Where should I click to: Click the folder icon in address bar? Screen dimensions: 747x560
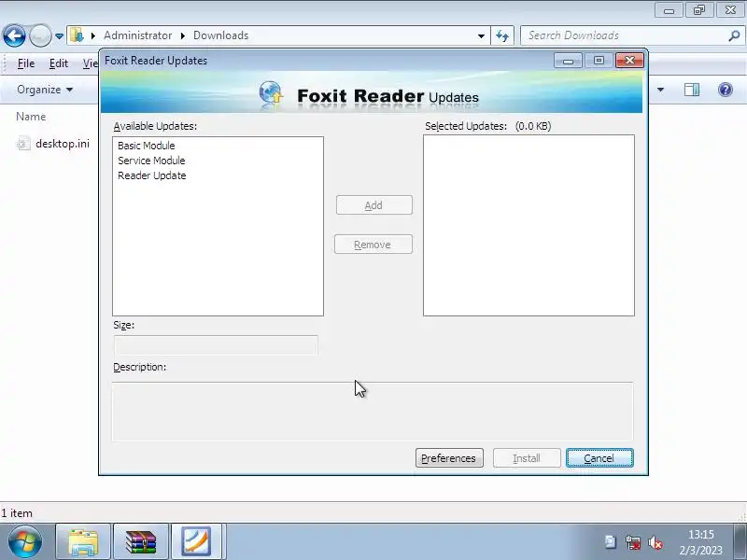[x=77, y=35]
